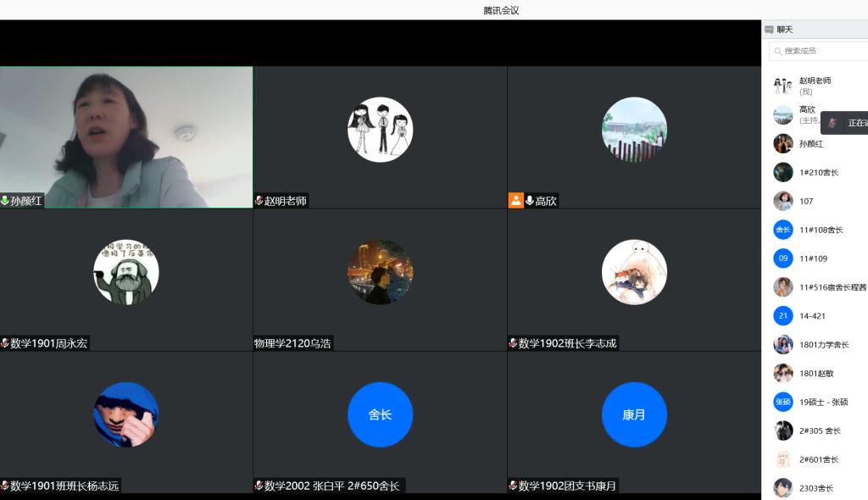Click the blue 舍长 avatar in video grid
868x500 pixels.
(x=380, y=414)
